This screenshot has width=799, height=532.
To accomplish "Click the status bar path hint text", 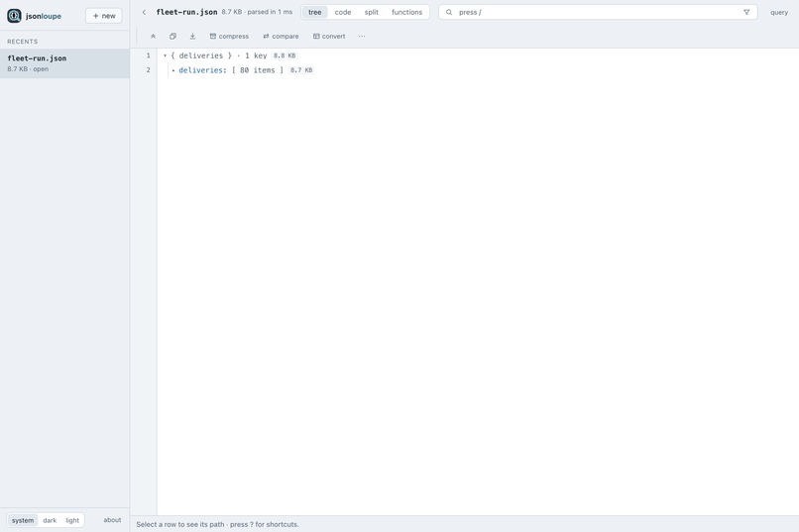I will (217, 524).
